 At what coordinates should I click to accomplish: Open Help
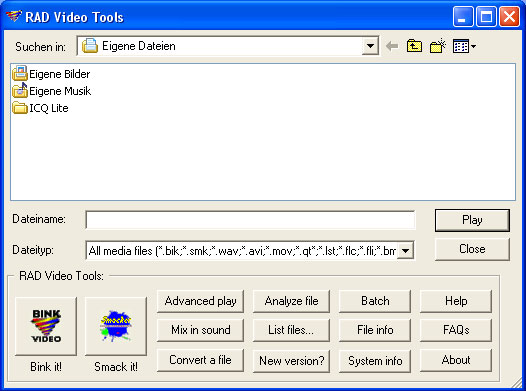pos(456,301)
